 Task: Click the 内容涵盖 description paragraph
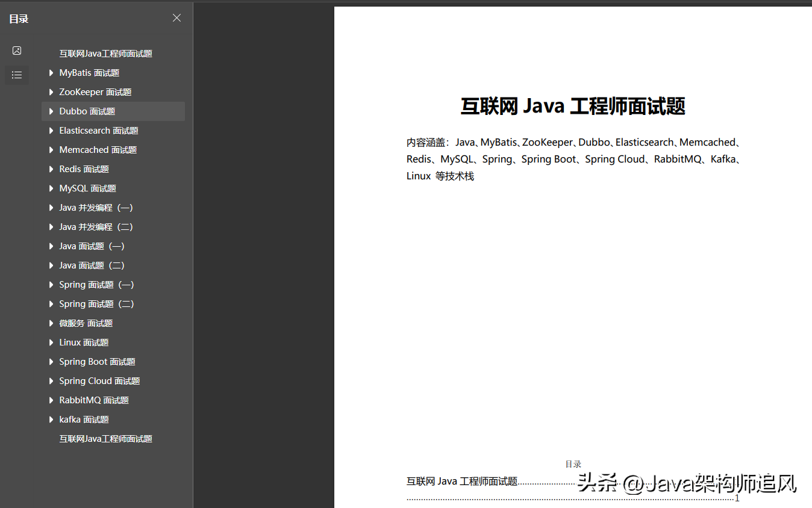click(x=573, y=159)
